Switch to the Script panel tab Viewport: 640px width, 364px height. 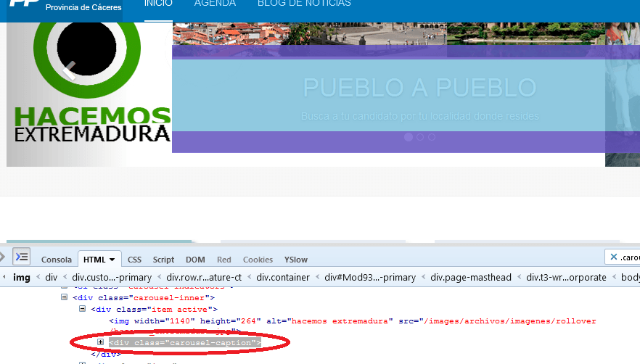tap(163, 260)
